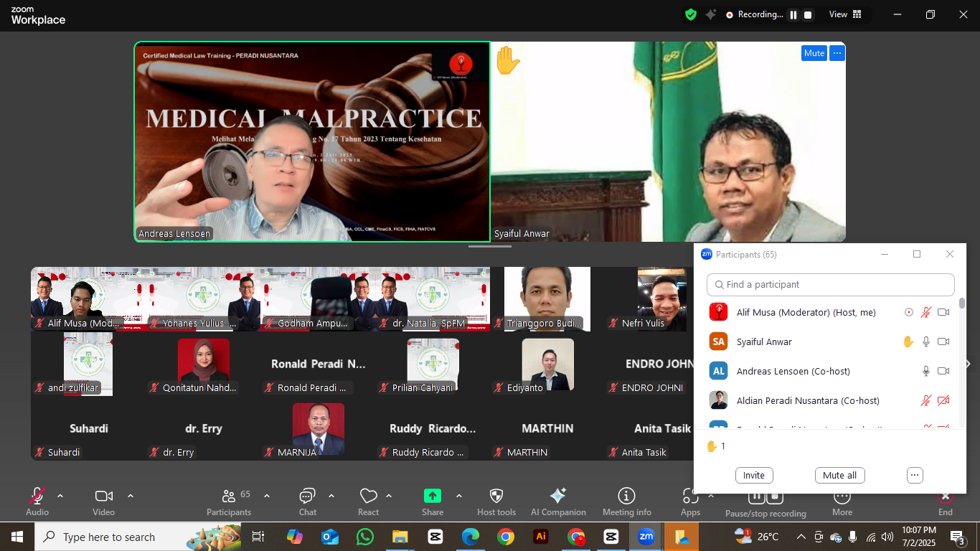Expand the Video options arrow
This screenshot has height=551, width=980.
(131, 496)
